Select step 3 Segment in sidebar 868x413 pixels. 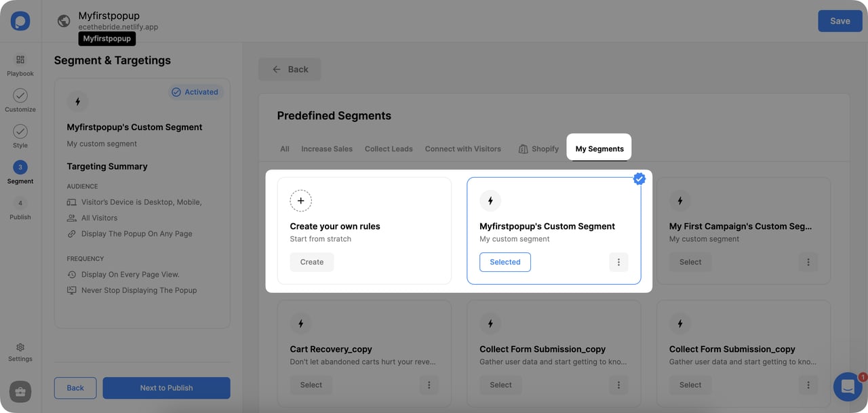[20, 172]
